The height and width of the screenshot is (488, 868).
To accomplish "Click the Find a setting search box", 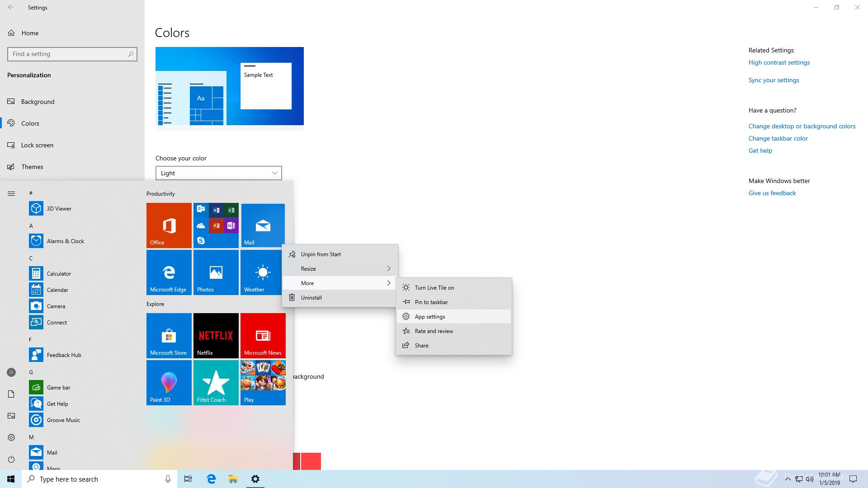I will (72, 54).
